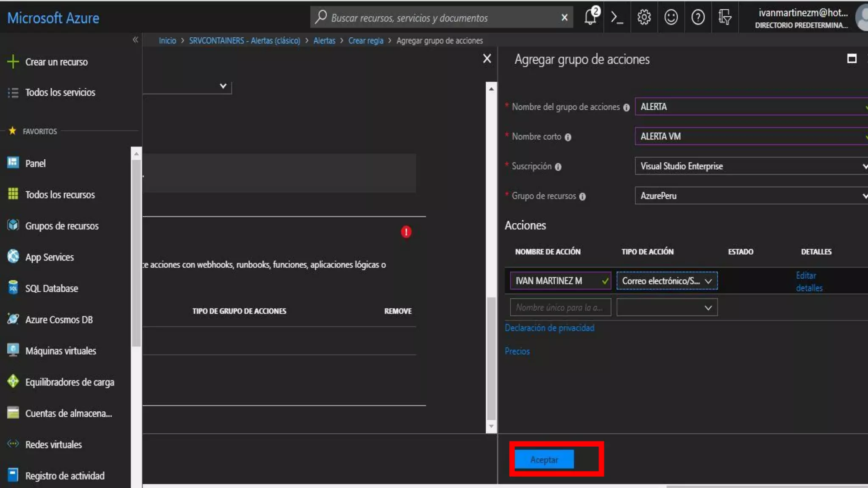
Task: Click the Nombre único para la acción field
Action: pos(560,308)
